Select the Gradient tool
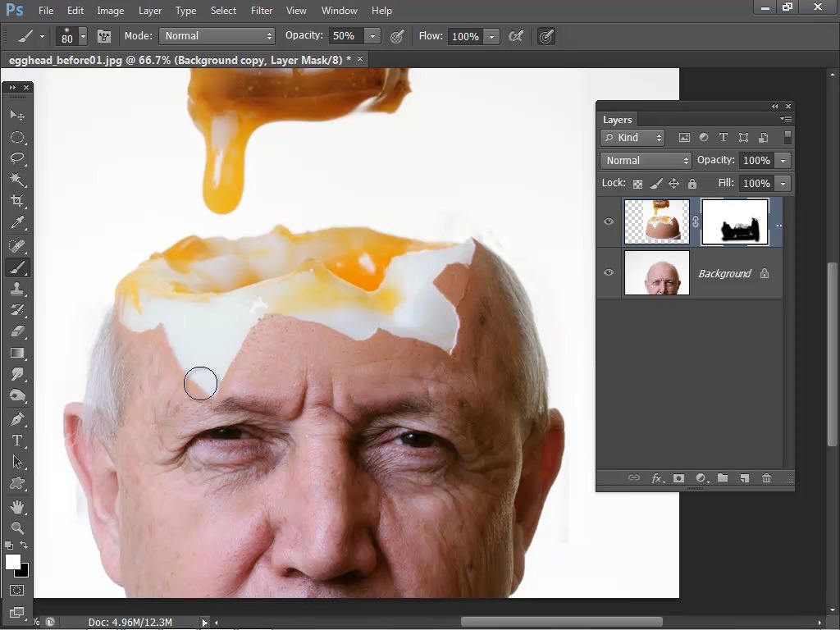Screen dimensions: 840x630 [17, 353]
